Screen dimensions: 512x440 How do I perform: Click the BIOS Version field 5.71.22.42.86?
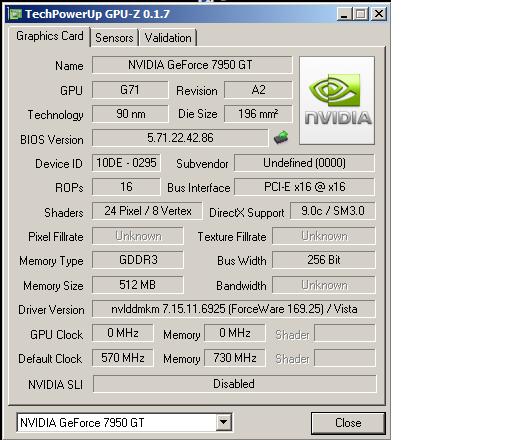[180, 138]
